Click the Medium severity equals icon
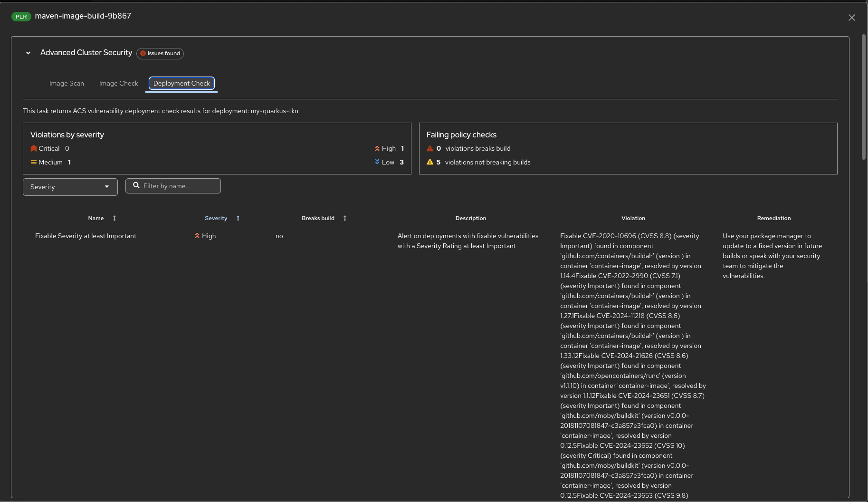Viewport: 868px width, 502px height. click(34, 162)
